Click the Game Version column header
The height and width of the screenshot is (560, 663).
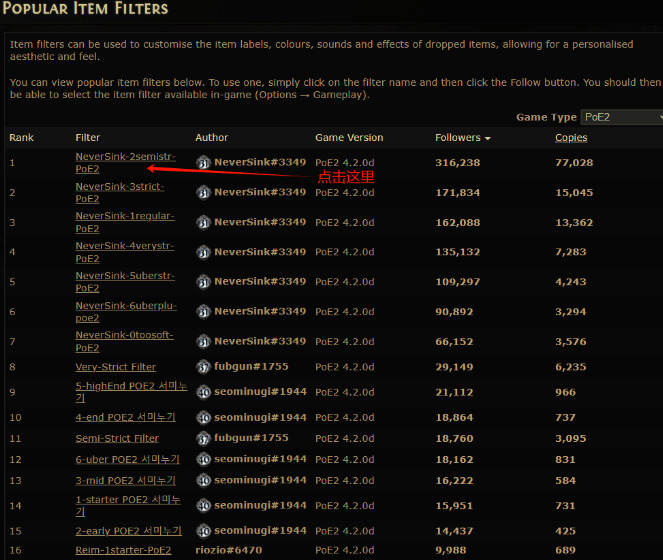[349, 138]
